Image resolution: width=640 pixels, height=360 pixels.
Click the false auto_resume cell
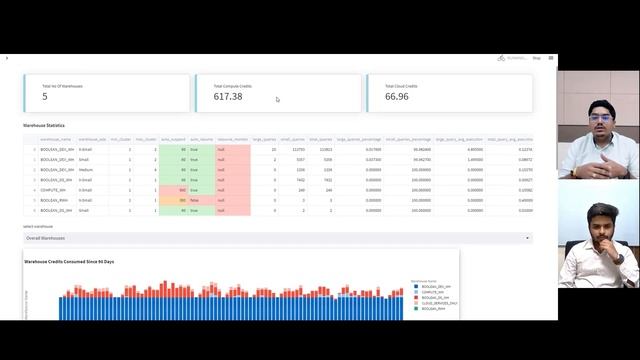coord(201,200)
